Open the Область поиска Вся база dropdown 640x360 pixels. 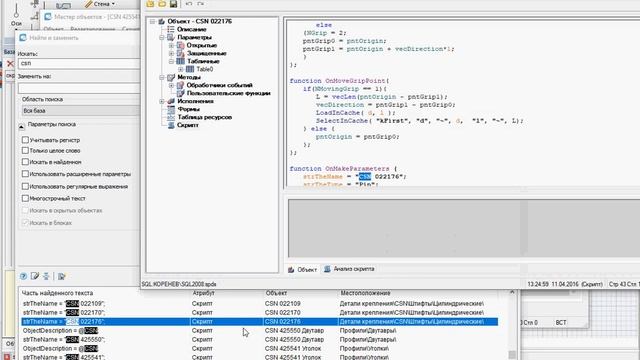pos(80,111)
